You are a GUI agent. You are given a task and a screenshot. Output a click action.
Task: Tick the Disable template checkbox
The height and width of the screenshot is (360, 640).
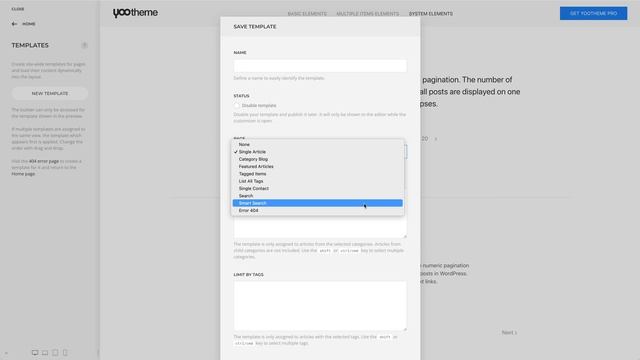[237, 105]
